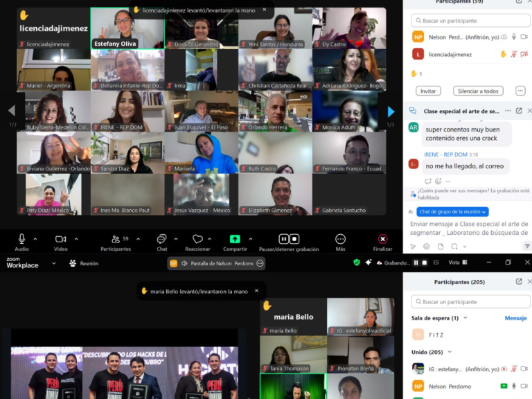
Task: Pop out the chat panel
Action: pyautogui.click(x=519, y=111)
